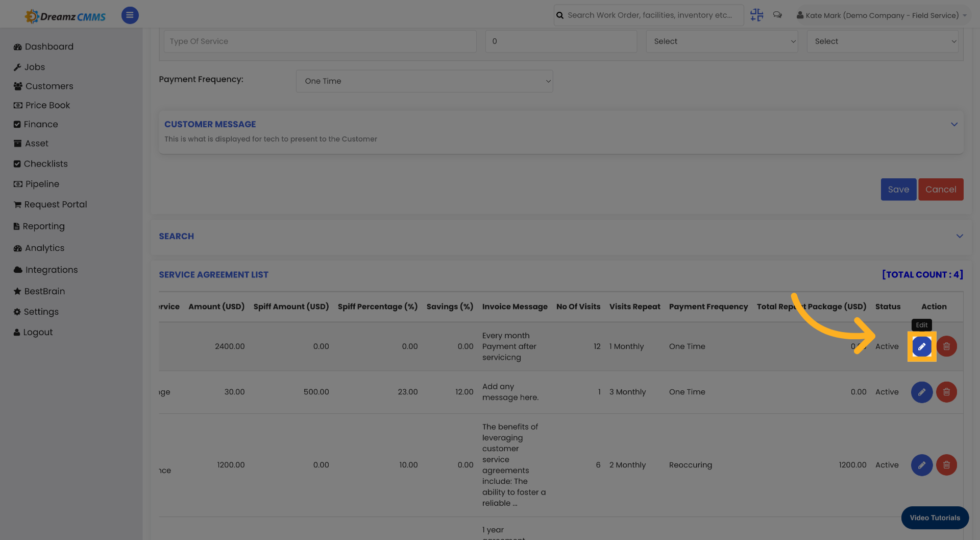Click the Reoccuring payment frequency cell
This screenshot has height=540, width=980.
(x=690, y=465)
